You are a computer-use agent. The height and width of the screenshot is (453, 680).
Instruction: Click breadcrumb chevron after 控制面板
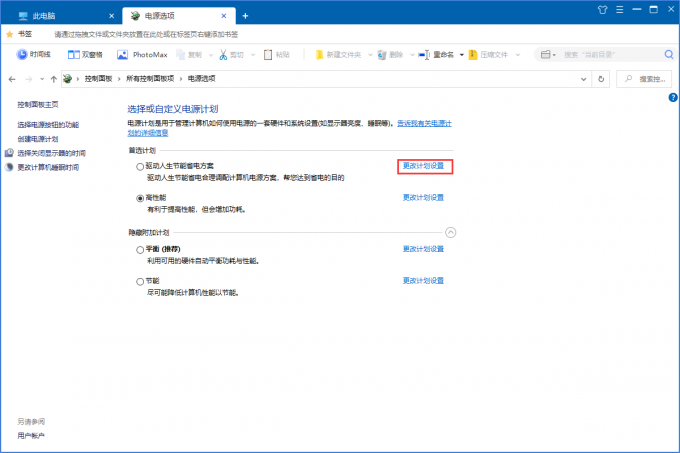(x=119, y=79)
